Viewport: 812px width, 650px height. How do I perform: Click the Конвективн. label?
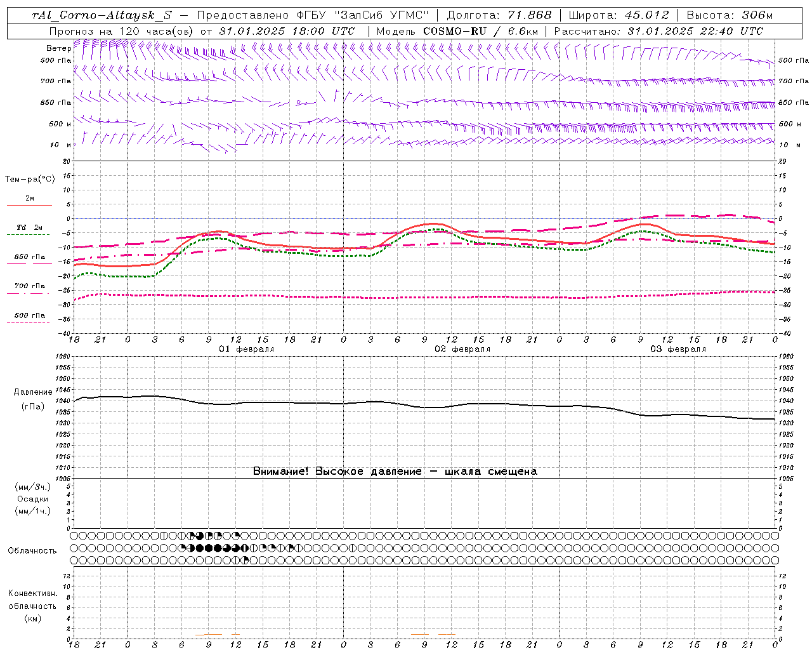32,594
